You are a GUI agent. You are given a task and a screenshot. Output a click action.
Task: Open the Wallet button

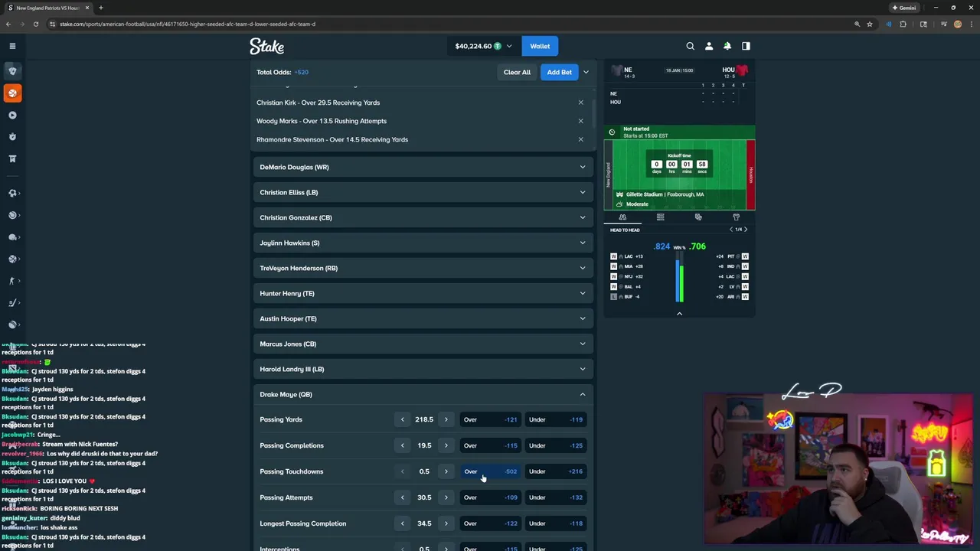(x=540, y=46)
